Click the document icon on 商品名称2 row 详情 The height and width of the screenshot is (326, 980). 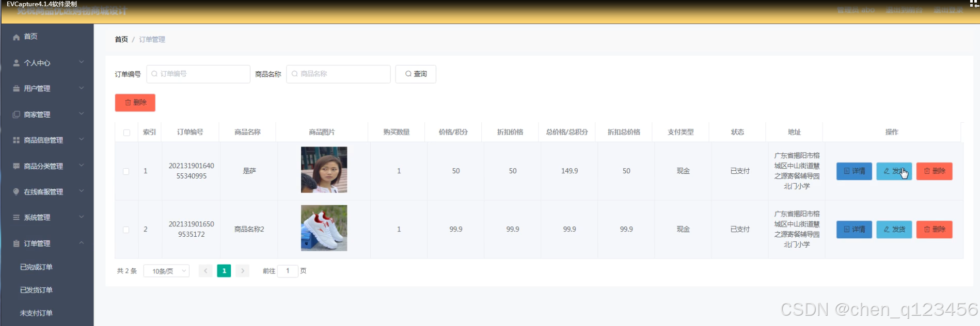pyautogui.click(x=847, y=230)
